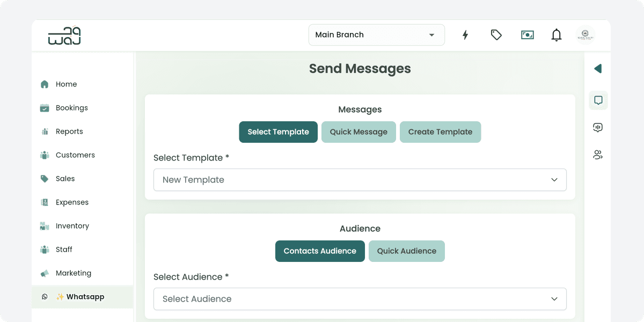Click the megaphone icon beside Marketing
Image resolution: width=644 pixels, height=322 pixels.
tap(45, 273)
